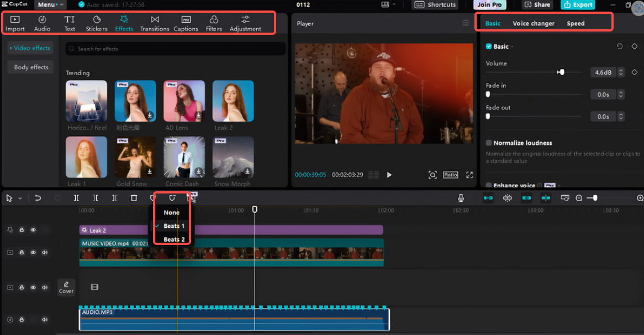Click the microphone record voiceover icon
The width and height of the screenshot is (644, 335).
click(461, 198)
